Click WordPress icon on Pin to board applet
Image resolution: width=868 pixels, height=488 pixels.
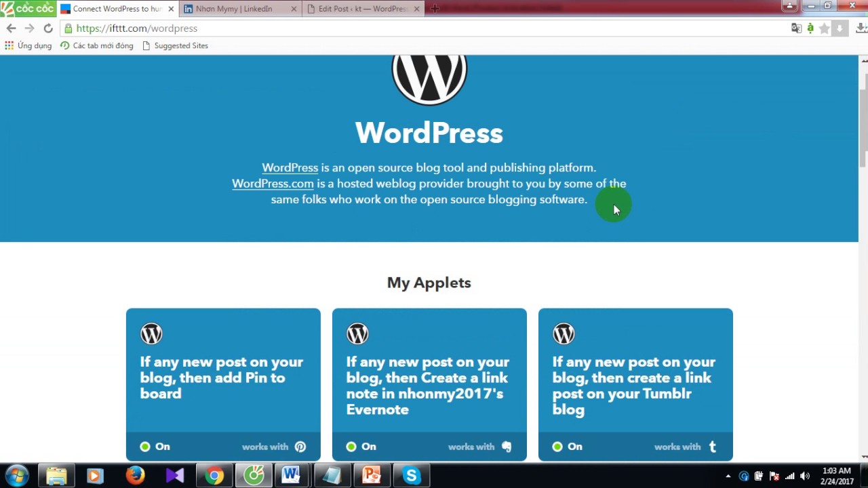coord(151,333)
